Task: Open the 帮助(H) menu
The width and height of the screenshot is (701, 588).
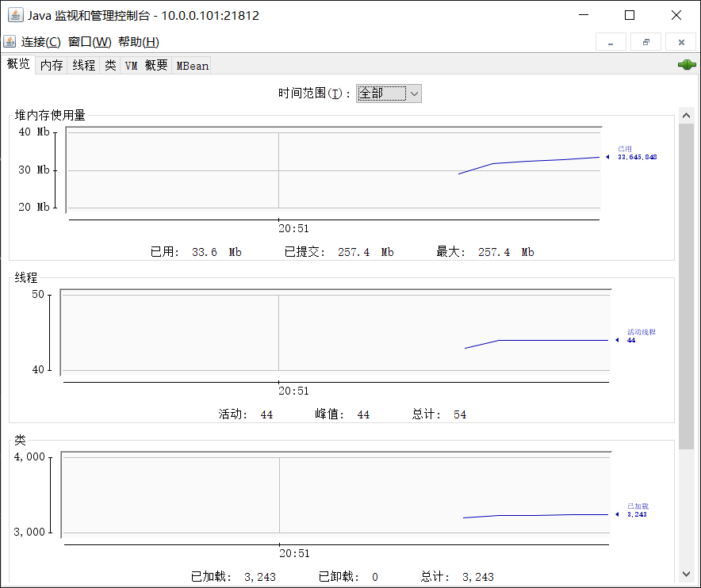Action: point(139,42)
